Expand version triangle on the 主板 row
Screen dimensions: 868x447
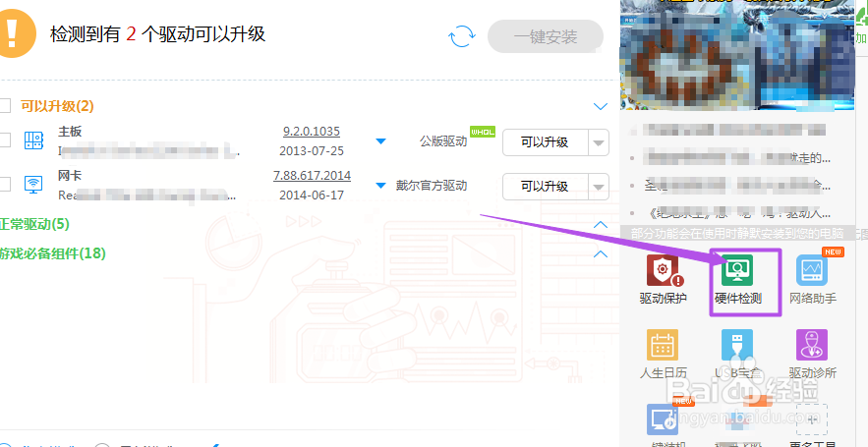click(380, 141)
